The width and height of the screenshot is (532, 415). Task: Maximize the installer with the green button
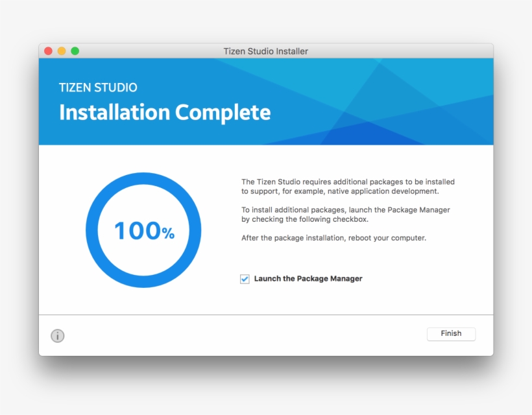(75, 51)
